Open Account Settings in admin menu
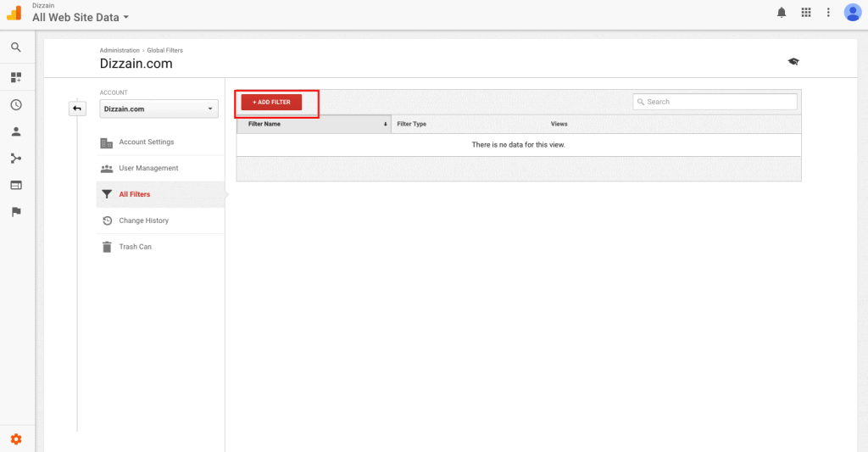Image resolution: width=868 pixels, height=452 pixels. point(146,142)
